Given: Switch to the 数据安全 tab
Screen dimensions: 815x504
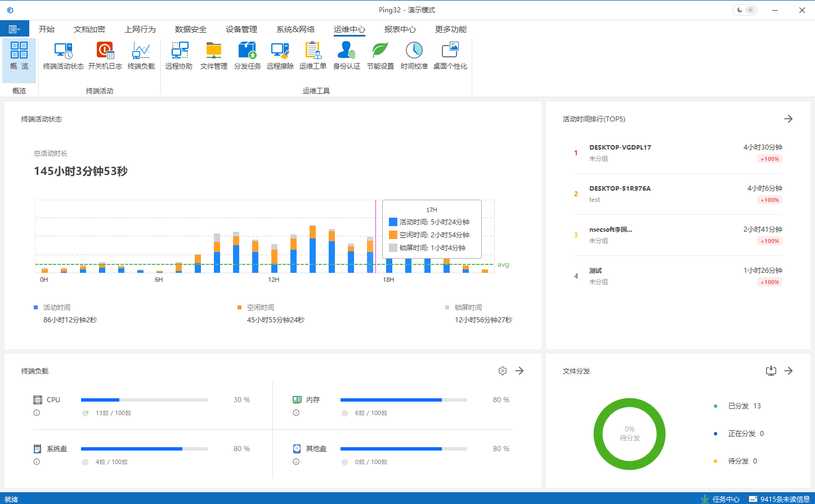Looking at the screenshot, I should click(190, 29).
